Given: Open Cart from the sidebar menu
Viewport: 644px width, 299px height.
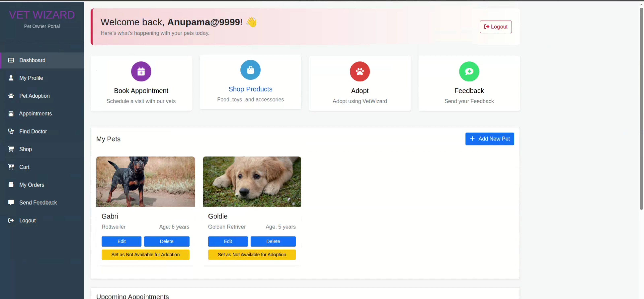Looking at the screenshot, I should click(42, 167).
